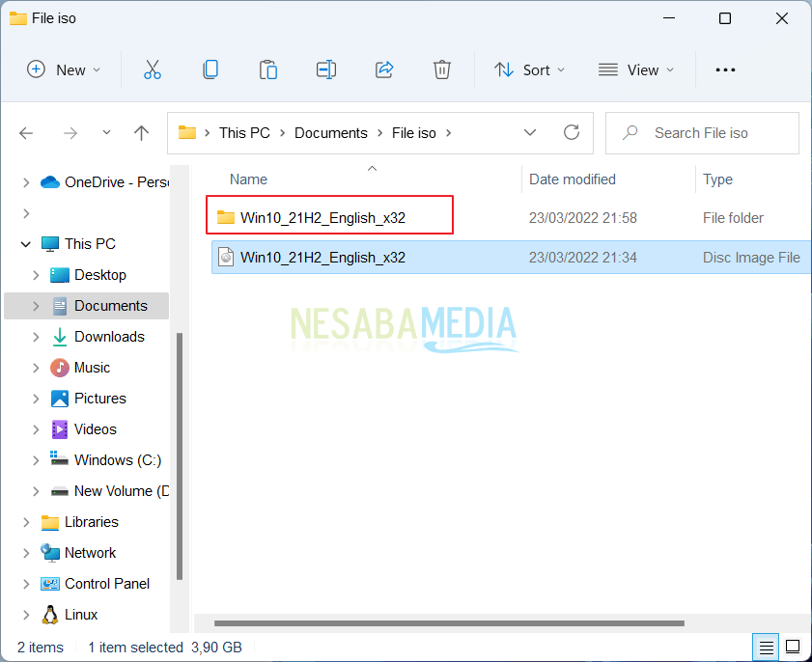Image resolution: width=812 pixels, height=662 pixels.
Task: Click the Paste clipboard icon
Action: tap(268, 69)
